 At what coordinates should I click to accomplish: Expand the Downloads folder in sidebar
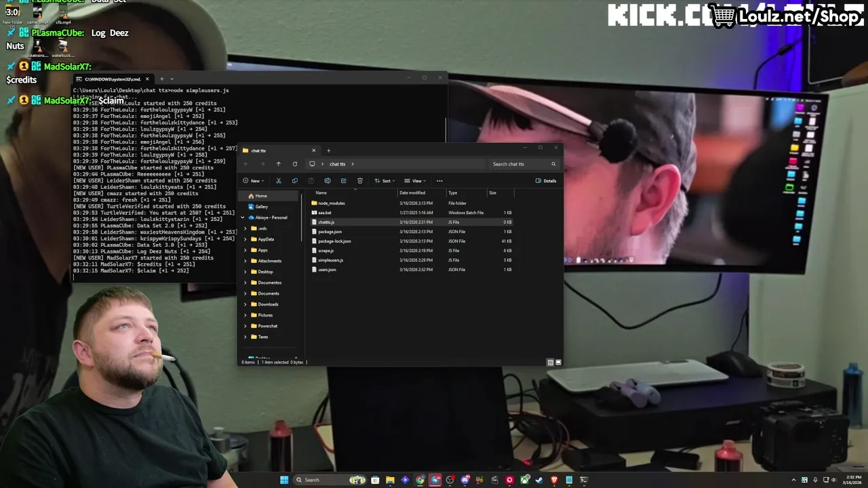(x=245, y=304)
